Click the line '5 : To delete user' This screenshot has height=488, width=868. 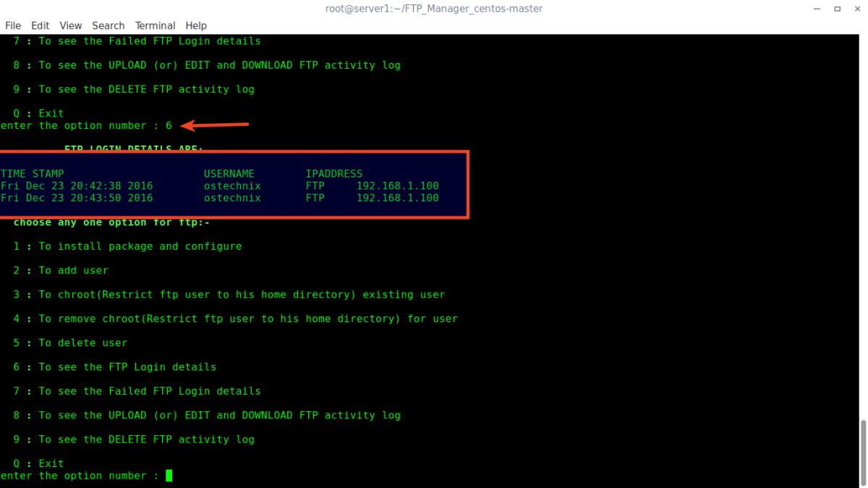(x=70, y=342)
